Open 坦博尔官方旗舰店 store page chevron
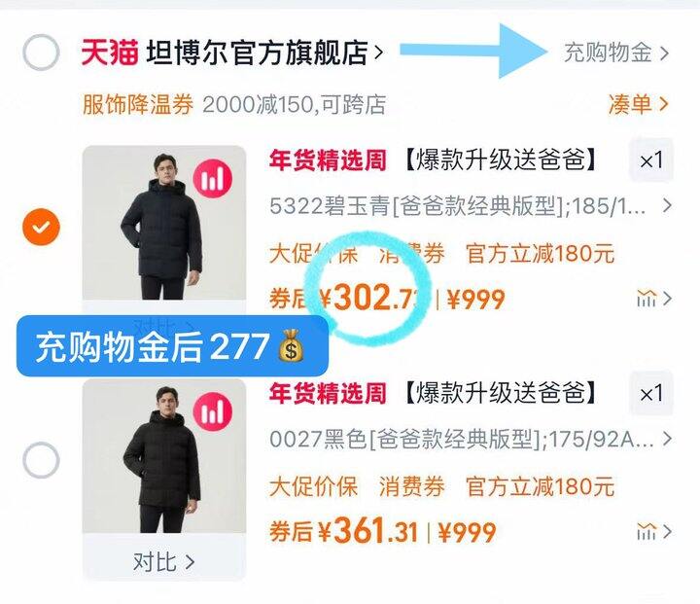 click(378, 53)
